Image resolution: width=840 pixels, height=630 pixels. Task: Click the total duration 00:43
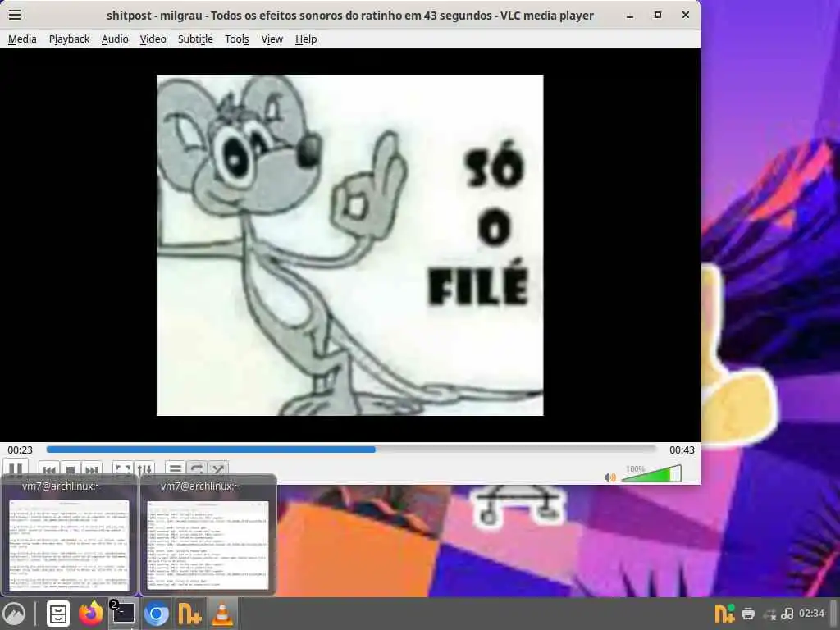682,450
